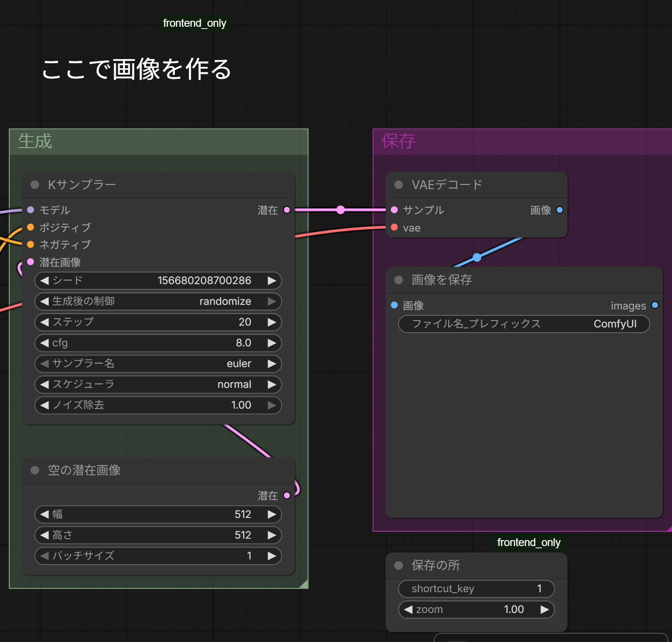Select the 生成 group title
672x642 pixels.
click(35, 142)
